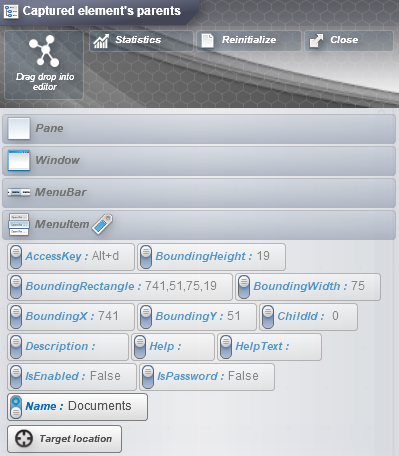Click the Captured element's parents title icon
The height and width of the screenshot is (456, 399).
pyautogui.click(x=11, y=11)
